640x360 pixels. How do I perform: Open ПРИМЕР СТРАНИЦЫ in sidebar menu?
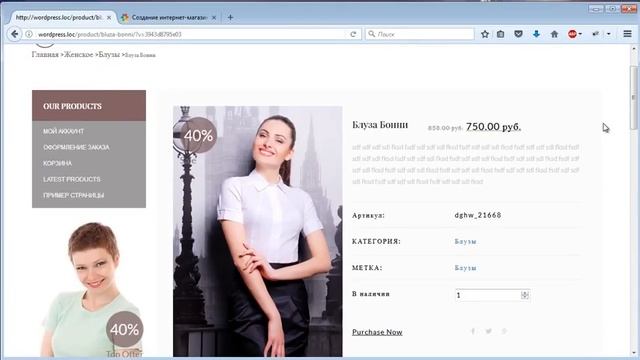tap(73, 195)
